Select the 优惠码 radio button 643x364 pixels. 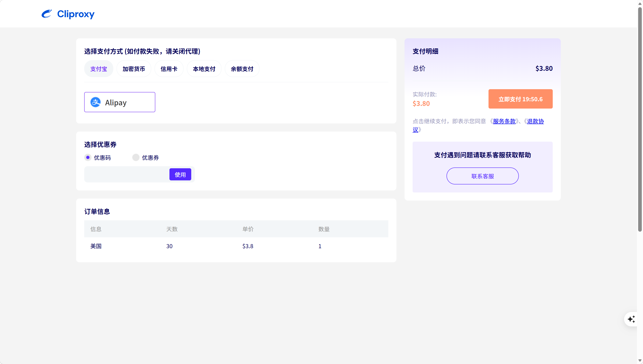(x=88, y=158)
